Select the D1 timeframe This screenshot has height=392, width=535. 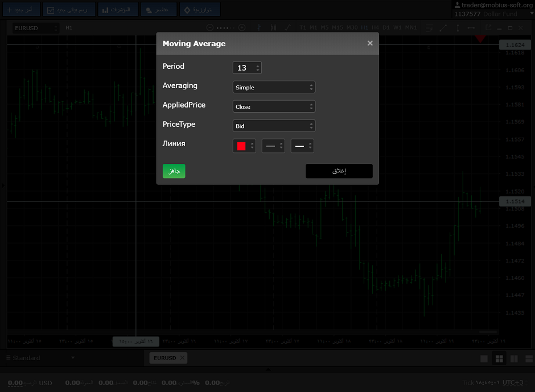386,28
